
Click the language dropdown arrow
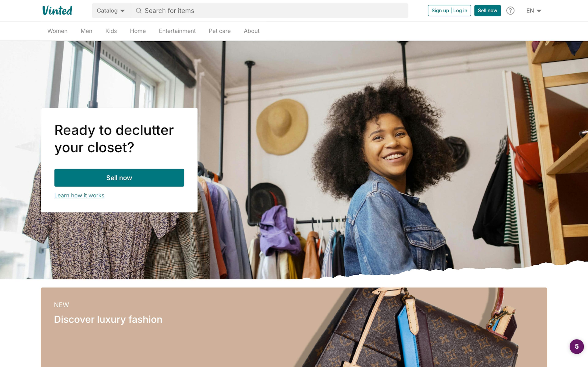[539, 11]
